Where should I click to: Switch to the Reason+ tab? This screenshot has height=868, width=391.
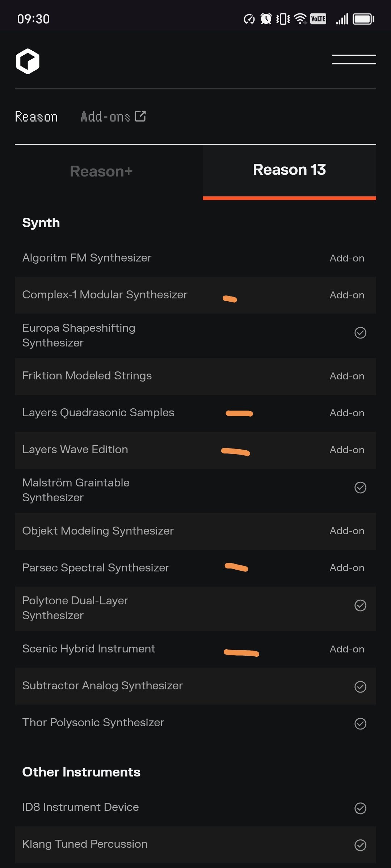point(101,171)
